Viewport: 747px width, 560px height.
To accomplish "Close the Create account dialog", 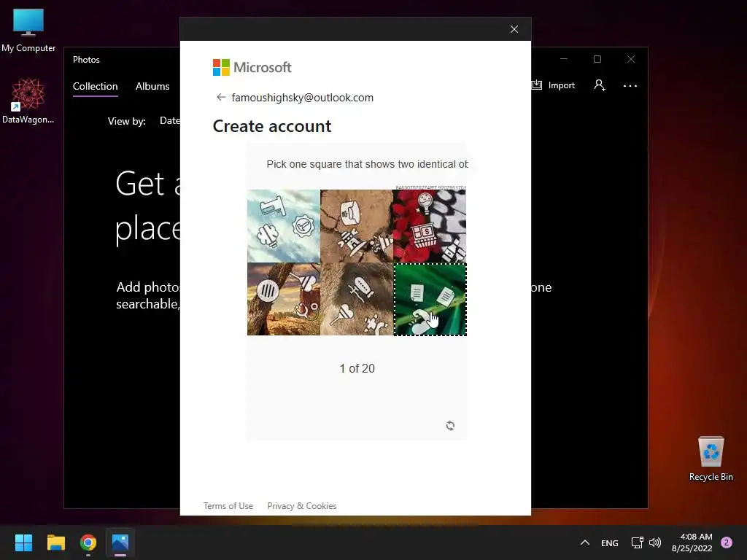I will pyautogui.click(x=514, y=29).
